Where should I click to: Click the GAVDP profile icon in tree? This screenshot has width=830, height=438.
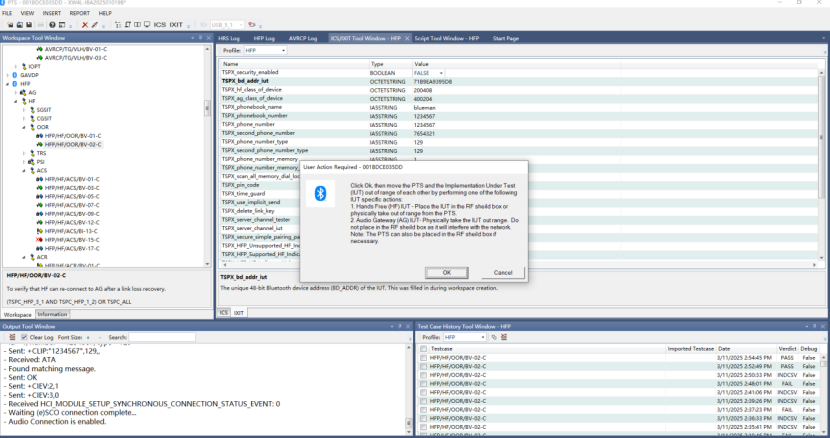tap(15, 75)
